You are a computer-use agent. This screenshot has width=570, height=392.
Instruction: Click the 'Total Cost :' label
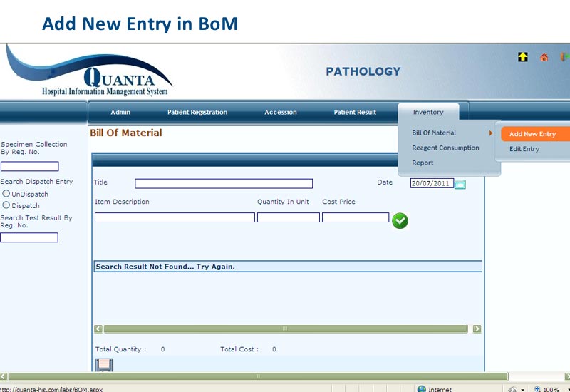coord(239,349)
